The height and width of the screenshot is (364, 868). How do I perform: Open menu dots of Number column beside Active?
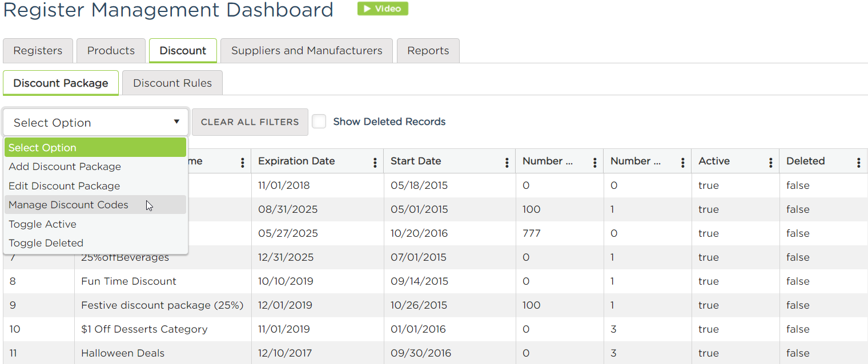point(682,163)
